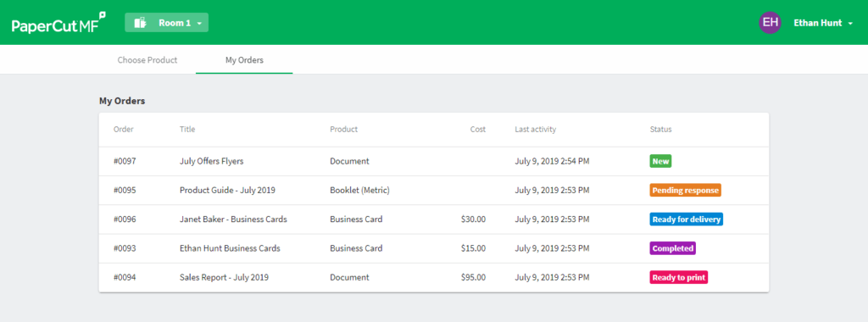Click the July 9, 2019 2:54 PM timestamp
868x322 pixels.
(x=552, y=162)
